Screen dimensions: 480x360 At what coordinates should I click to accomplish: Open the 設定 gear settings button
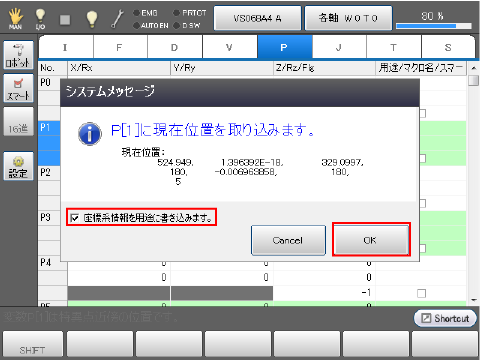pos(19,166)
